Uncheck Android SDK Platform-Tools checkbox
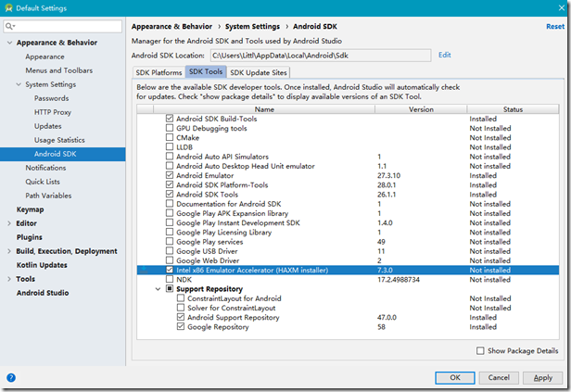The height and width of the screenshot is (392, 571). click(x=170, y=184)
